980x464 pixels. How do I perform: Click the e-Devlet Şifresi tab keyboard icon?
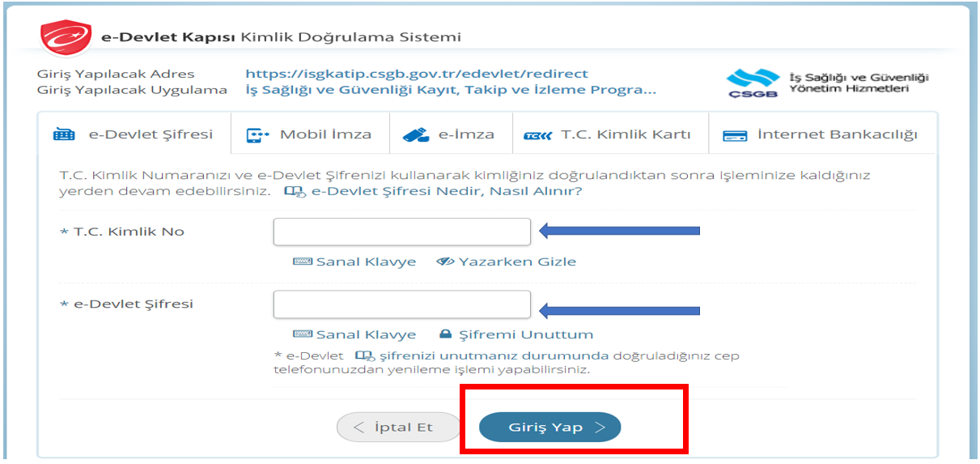64,135
